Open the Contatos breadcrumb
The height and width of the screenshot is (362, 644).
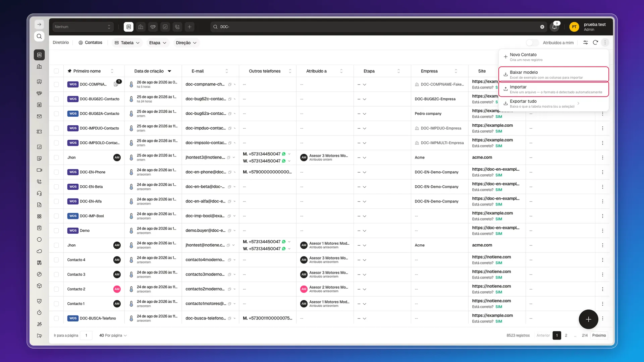(90, 43)
